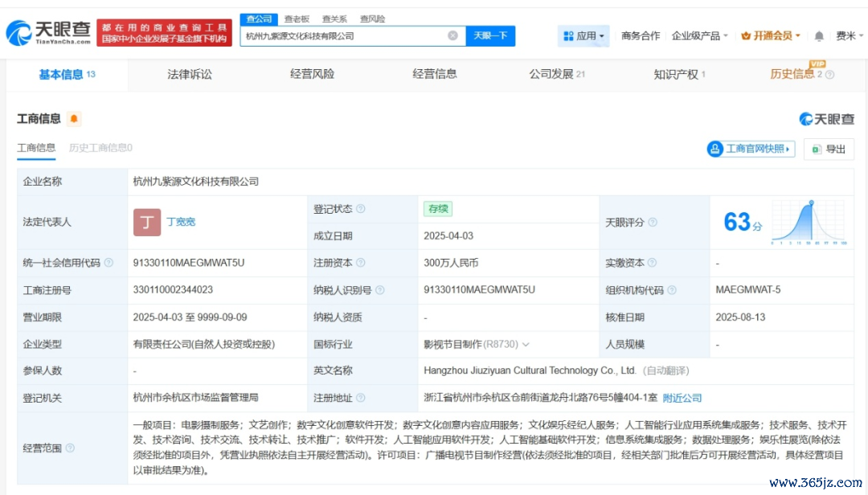Click help icon next to 统一社会信用代码

click(x=108, y=263)
